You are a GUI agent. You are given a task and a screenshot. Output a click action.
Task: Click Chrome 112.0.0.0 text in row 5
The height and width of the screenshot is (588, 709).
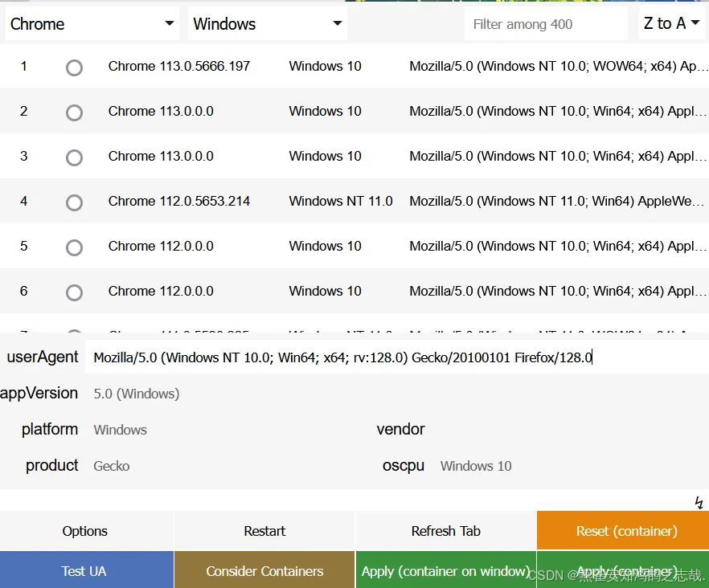tap(161, 246)
